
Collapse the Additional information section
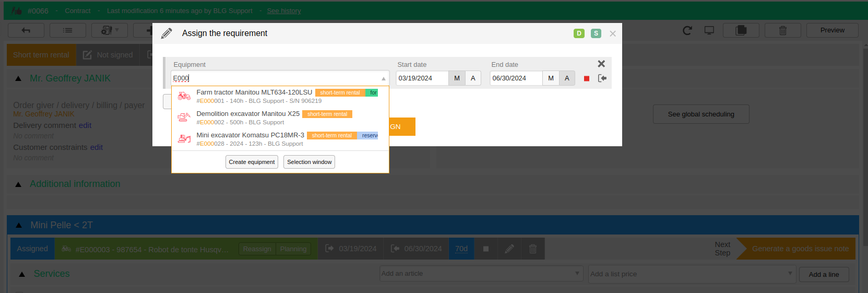[x=18, y=184]
